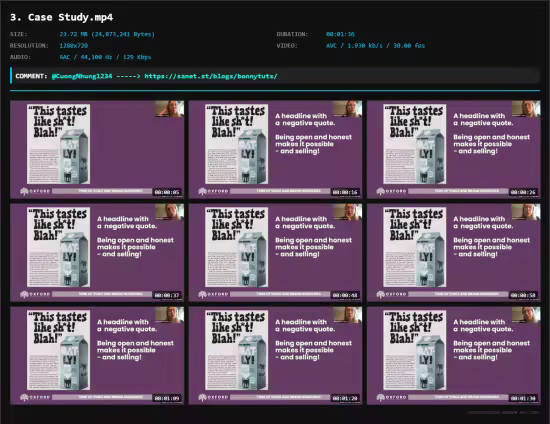Open the thumbnail stamped 00:00:16

click(x=275, y=149)
